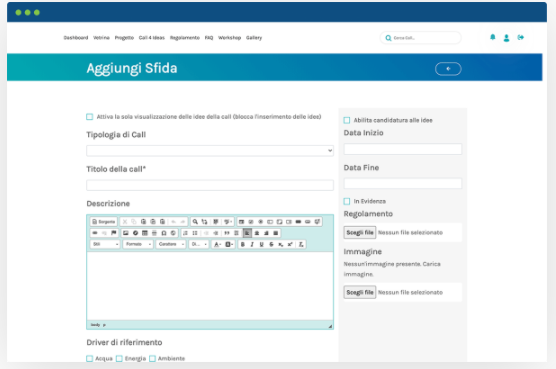Open the text color picker in editor
Image resolution: width=556 pixels, height=369 pixels.
coord(217,244)
